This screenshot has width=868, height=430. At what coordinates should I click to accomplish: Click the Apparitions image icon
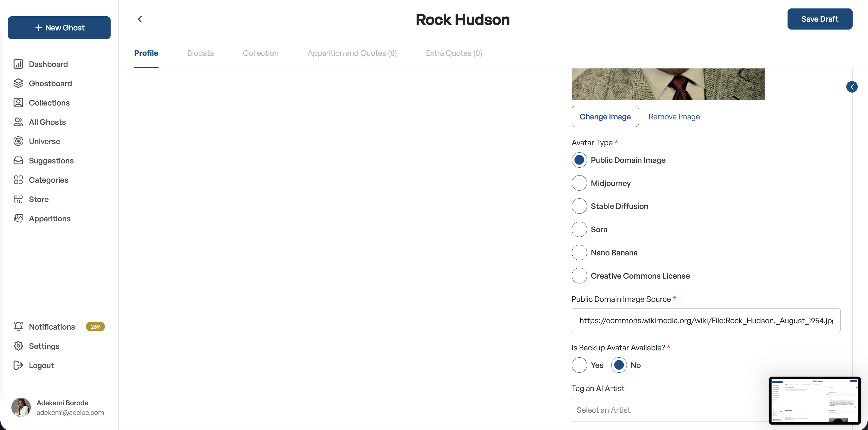pyautogui.click(x=18, y=218)
